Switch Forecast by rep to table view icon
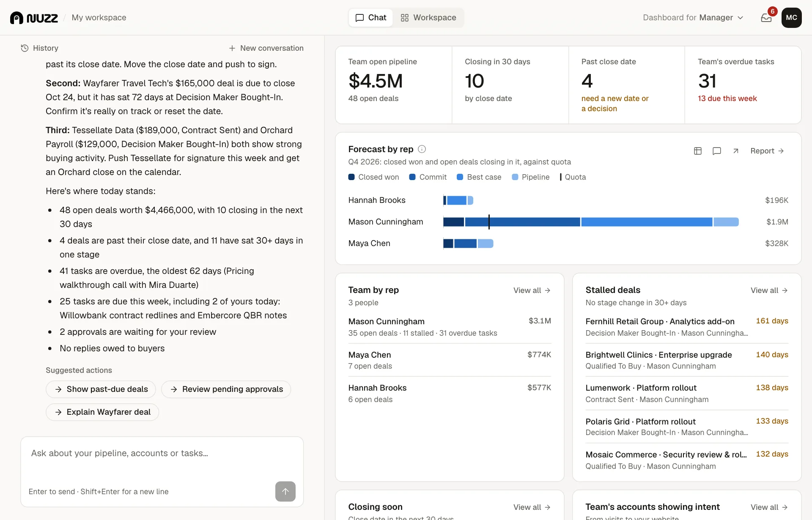Screen dimensions: 812x520 (x=698, y=151)
